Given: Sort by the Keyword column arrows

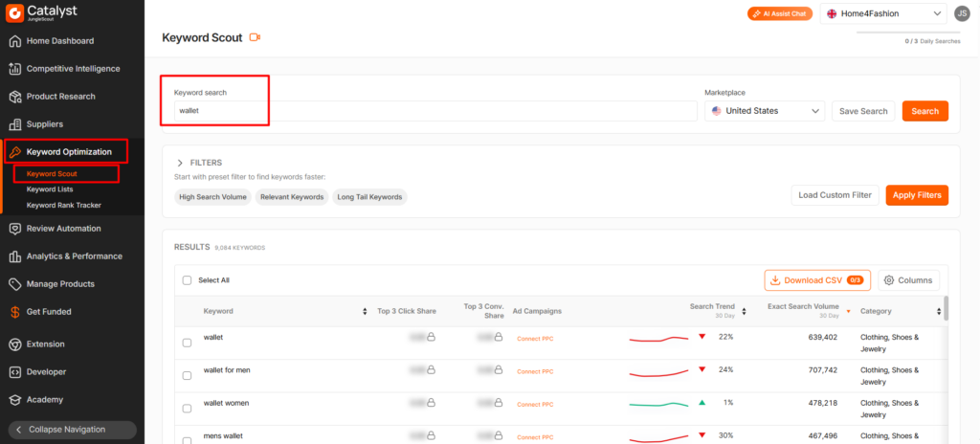Looking at the screenshot, I should 365,311.
